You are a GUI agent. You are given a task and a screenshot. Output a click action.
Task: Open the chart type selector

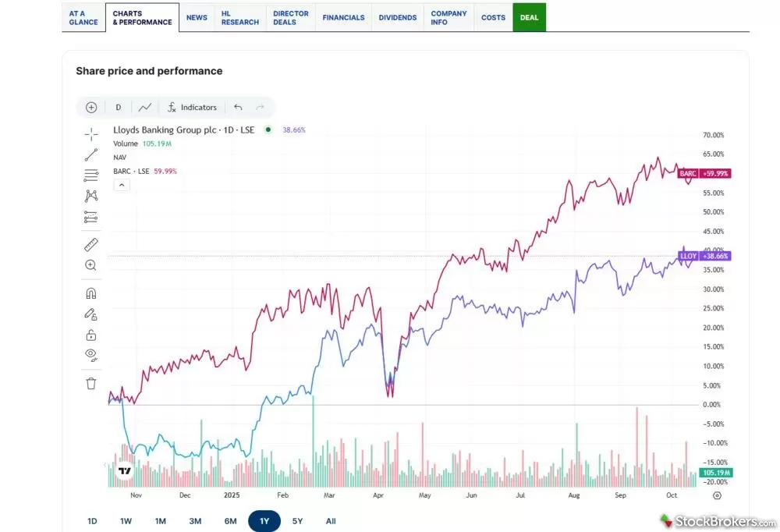[x=145, y=107]
